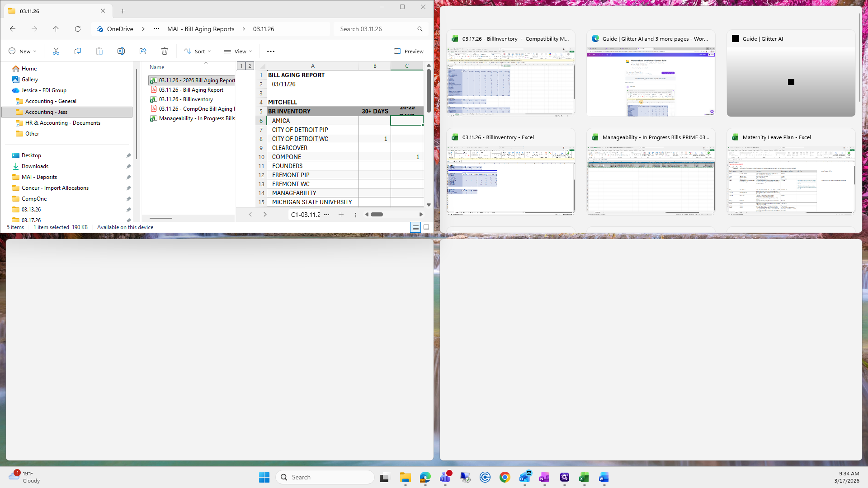The height and width of the screenshot is (488, 868).
Task: Click the Cut scissors icon in toolbar
Action: [x=56, y=52]
